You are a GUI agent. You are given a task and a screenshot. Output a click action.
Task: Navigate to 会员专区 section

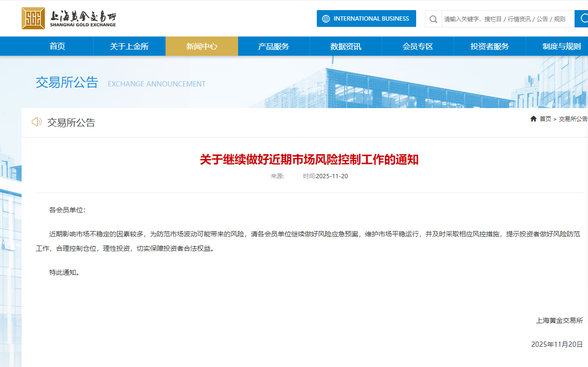tap(418, 47)
